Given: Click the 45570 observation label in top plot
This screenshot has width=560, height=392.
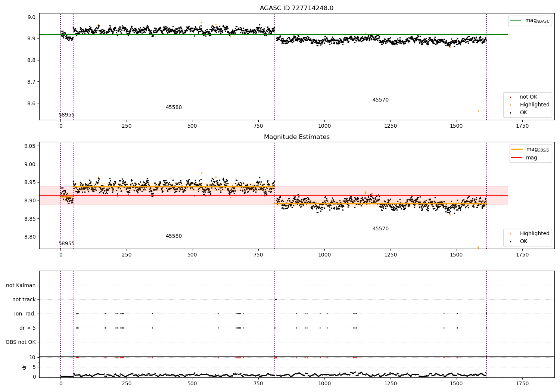Looking at the screenshot, I should pyautogui.click(x=380, y=100).
